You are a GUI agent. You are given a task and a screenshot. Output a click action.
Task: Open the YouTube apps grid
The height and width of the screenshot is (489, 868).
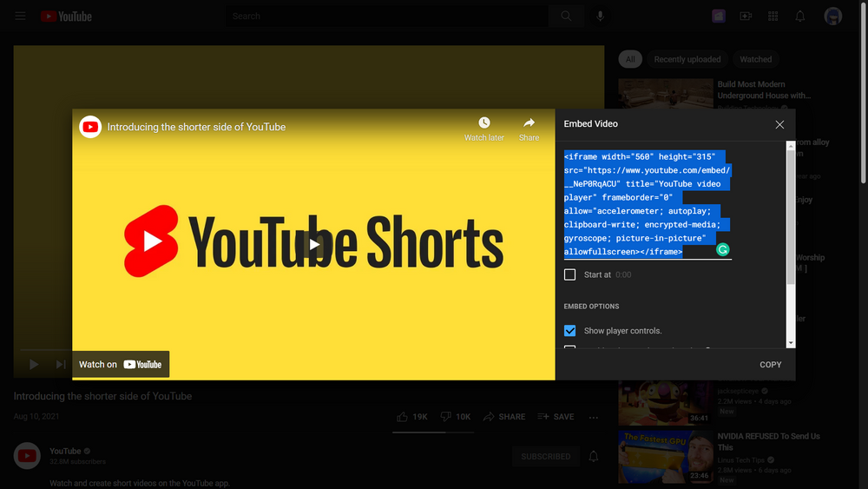(773, 16)
